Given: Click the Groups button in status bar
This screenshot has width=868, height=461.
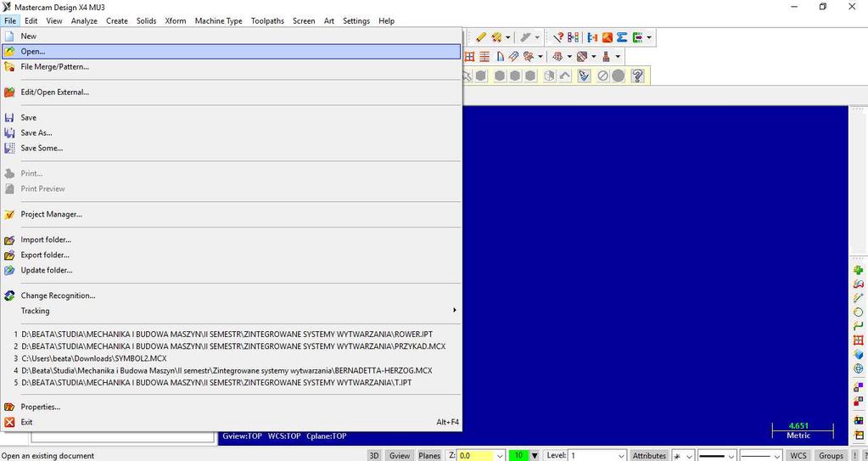Looking at the screenshot, I should tap(831, 455).
